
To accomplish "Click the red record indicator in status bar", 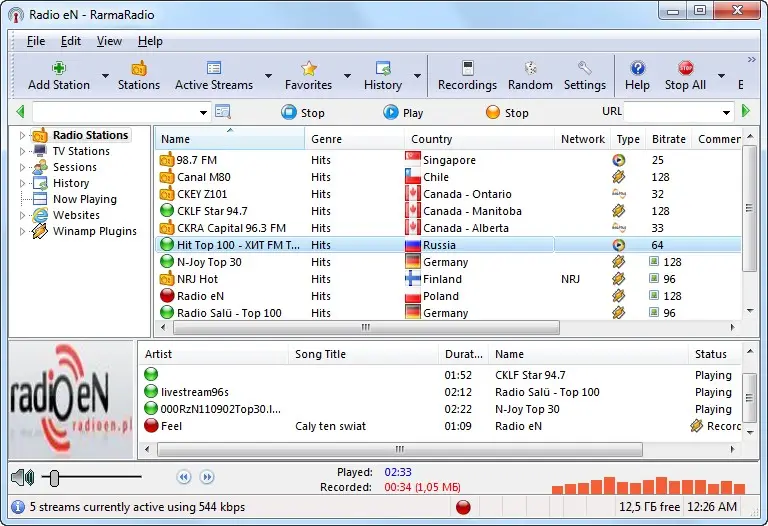I will coord(463,507).
